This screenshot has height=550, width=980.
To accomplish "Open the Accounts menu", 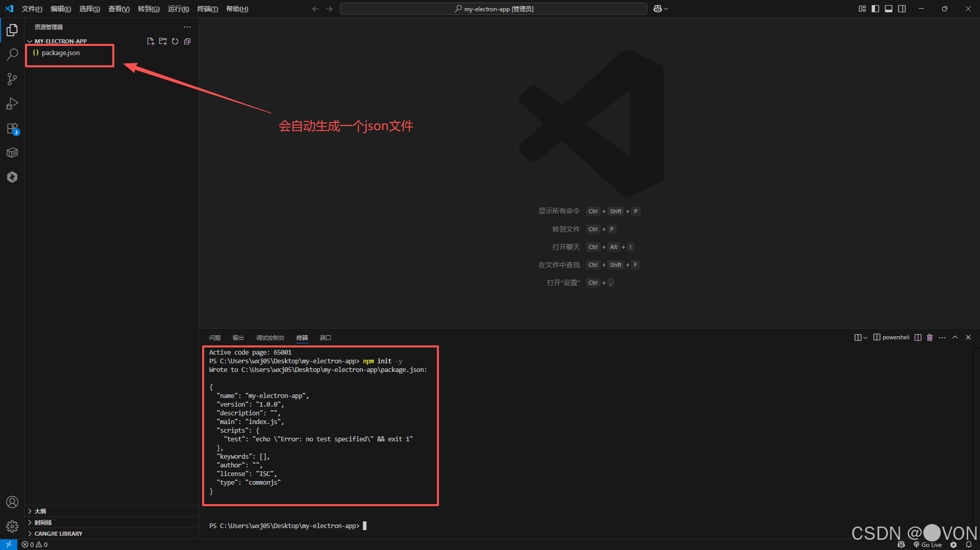I will (12, 502).
